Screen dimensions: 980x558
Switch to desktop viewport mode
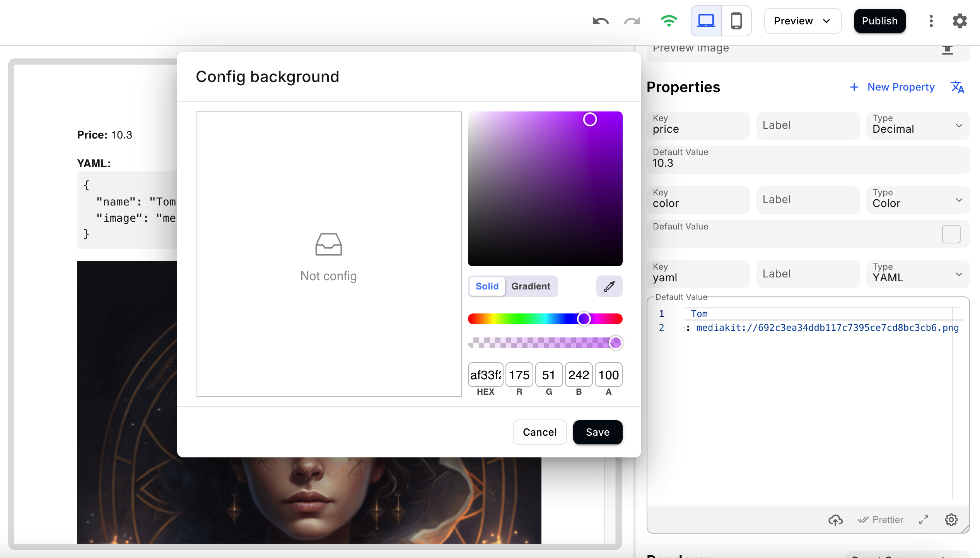coord(706,21)
